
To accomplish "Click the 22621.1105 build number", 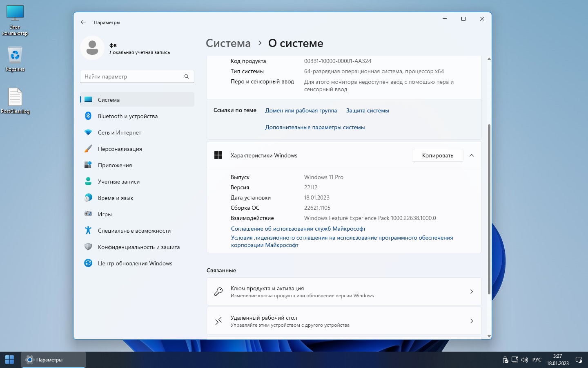I will coord(317,208).
